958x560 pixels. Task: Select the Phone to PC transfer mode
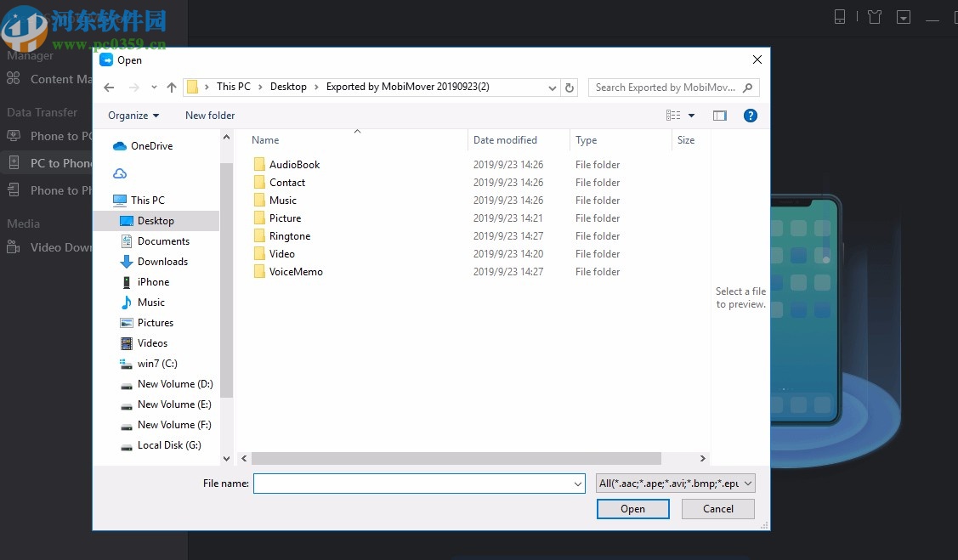[51, 135]
